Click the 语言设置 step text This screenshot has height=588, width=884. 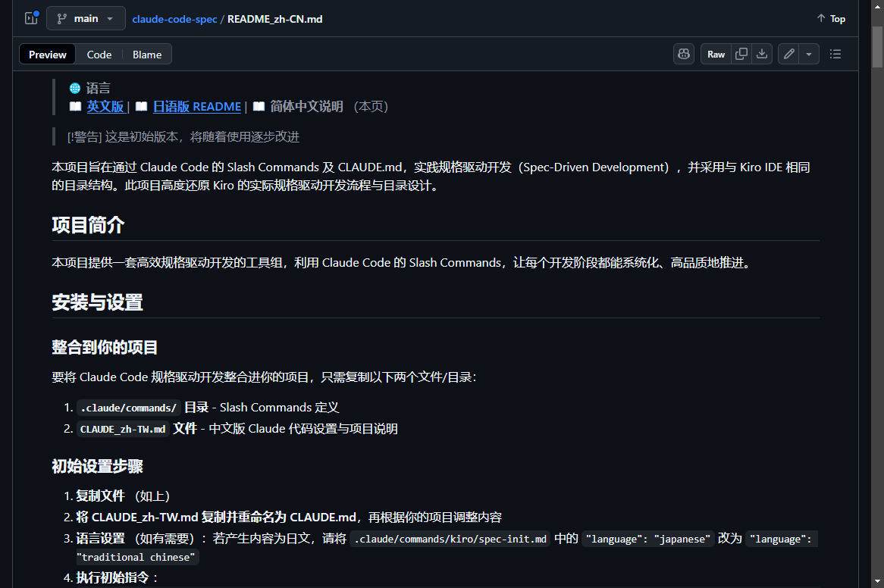point(100,539)
